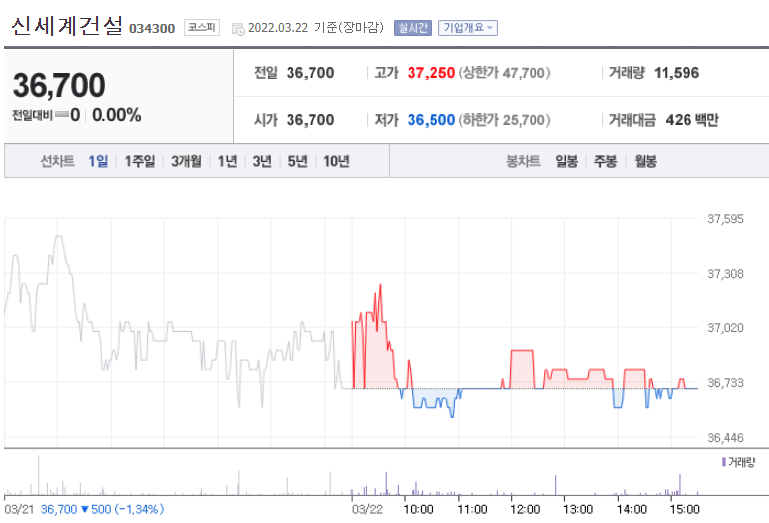Select the 1일 line chart tab
Screen dimensions: 769x523
click(98, 161)
